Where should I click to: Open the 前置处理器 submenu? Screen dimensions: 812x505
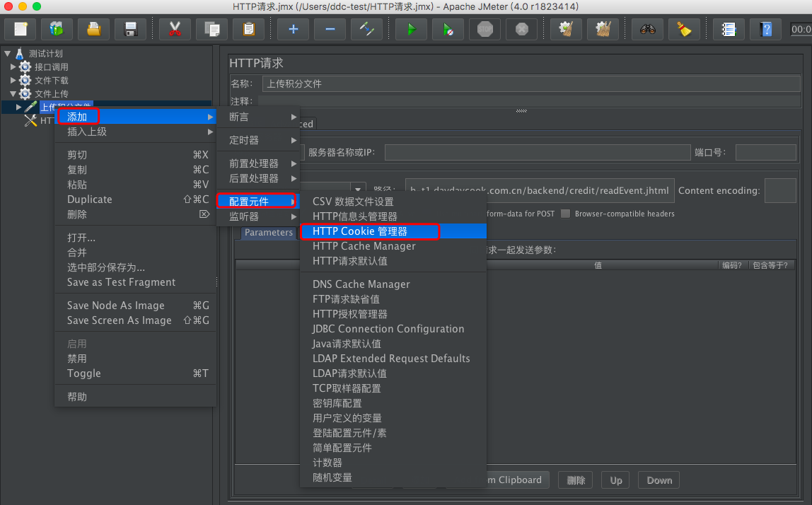pyautogui.click(x=258, y=163)
